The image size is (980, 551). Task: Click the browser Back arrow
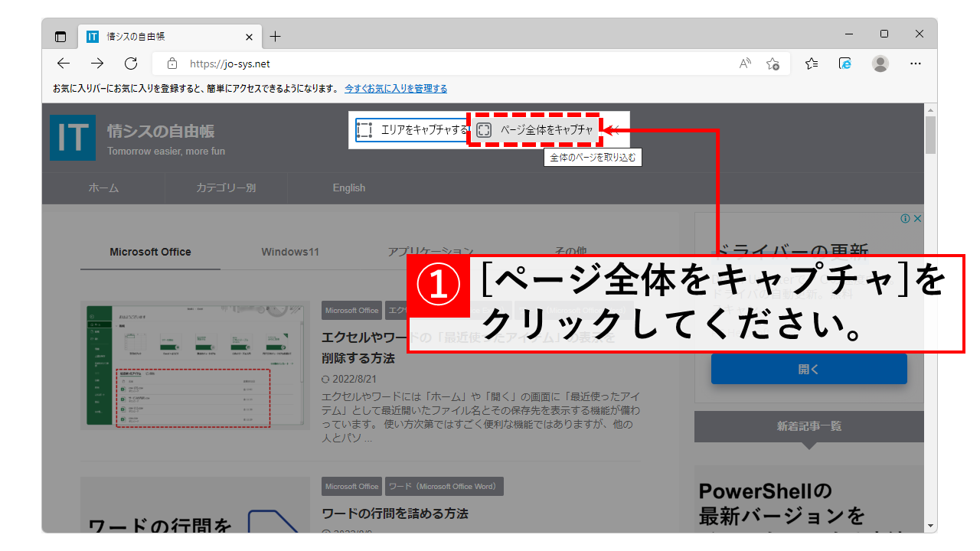[64, 64]
